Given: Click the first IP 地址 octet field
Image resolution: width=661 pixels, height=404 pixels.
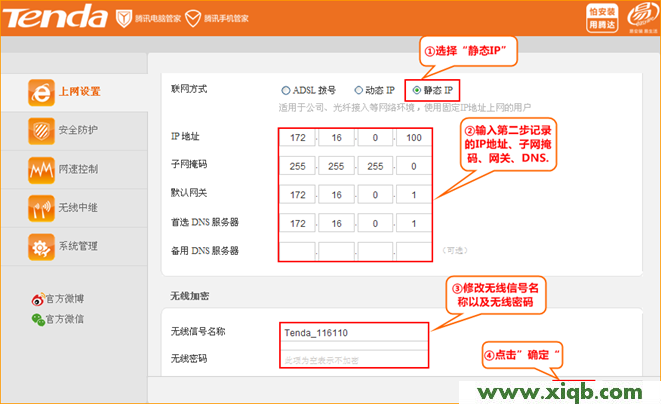Looking at the screenshot, I should [296, 138].
